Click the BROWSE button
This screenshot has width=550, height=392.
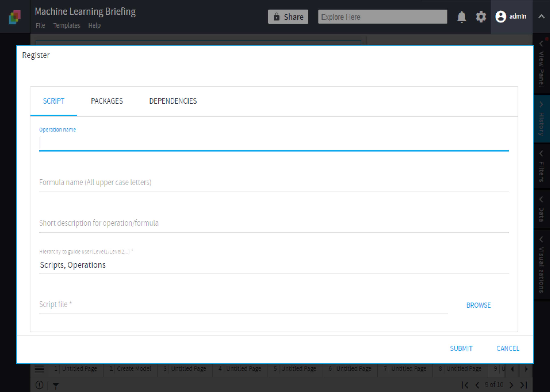tap(478, 305)
